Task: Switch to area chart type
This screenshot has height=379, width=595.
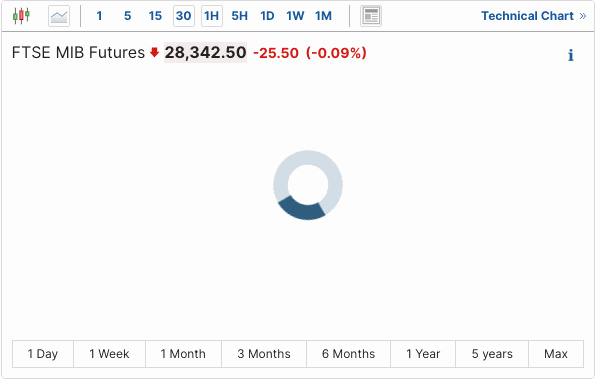Action: (x=59, y=16)
